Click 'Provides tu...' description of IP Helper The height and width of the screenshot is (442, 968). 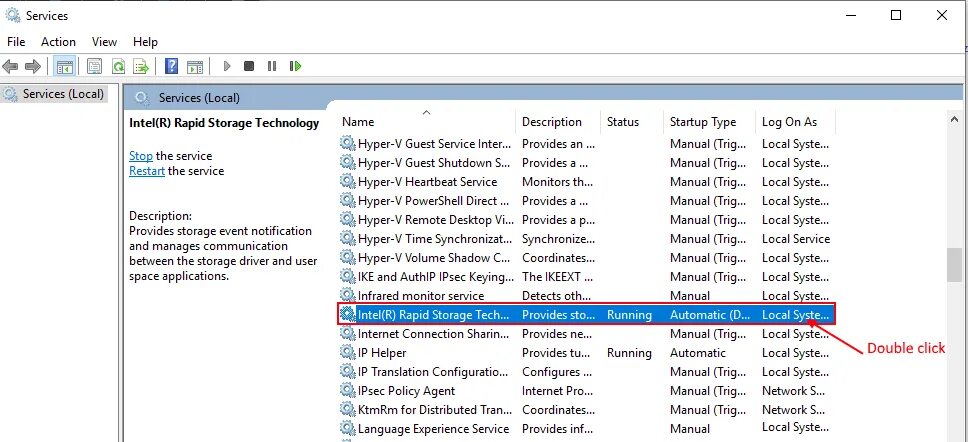point(555,353)
